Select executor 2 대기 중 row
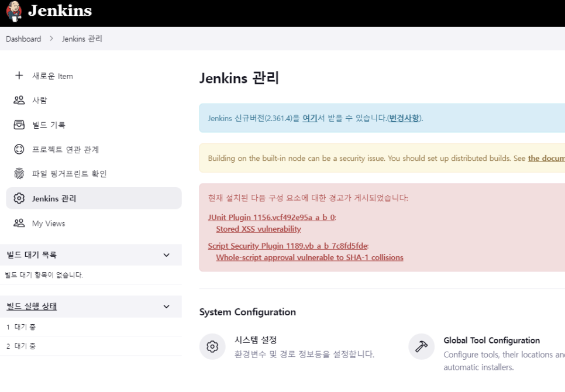565x392 pixels. [x=91, y=346]
